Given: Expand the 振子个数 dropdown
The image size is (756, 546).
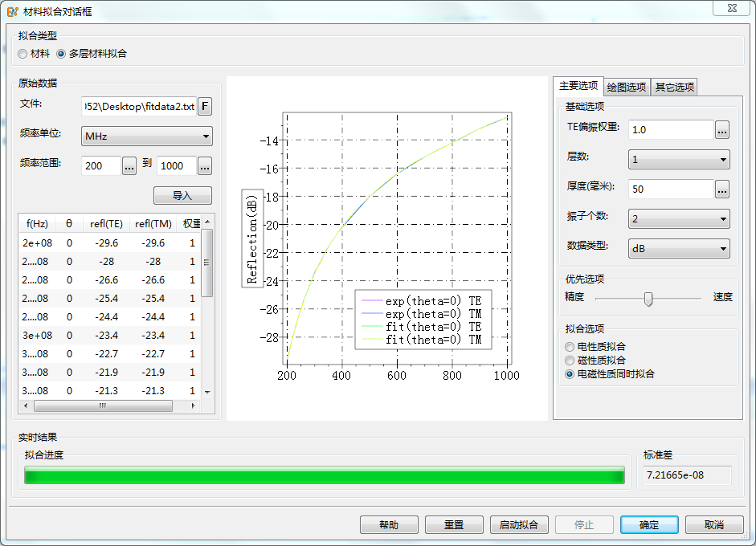Looking at the screenshot, I should [678, 219].
